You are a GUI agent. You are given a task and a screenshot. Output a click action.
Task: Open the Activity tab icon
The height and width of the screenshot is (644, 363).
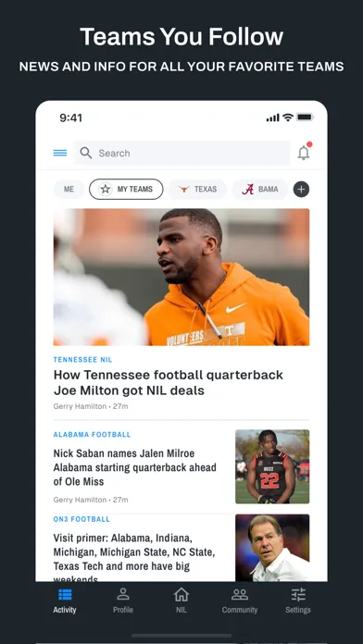click(x=65, y=594)
